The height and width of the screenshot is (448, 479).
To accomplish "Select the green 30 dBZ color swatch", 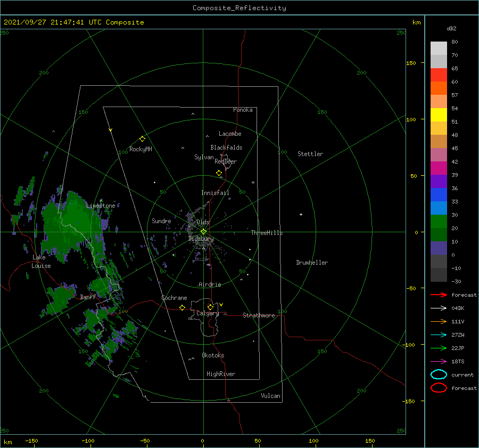I will click(439, 222).
